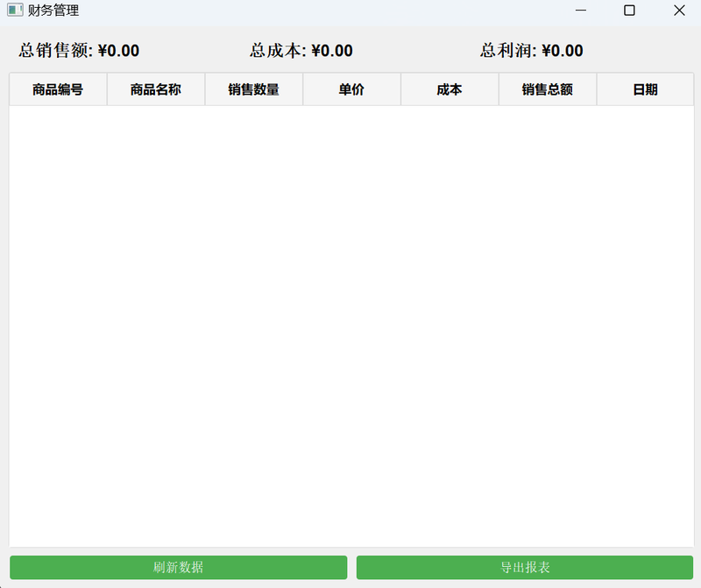Click the 总利润 total label
Viewport: 701px width, 588px height.
click(532, 51)
